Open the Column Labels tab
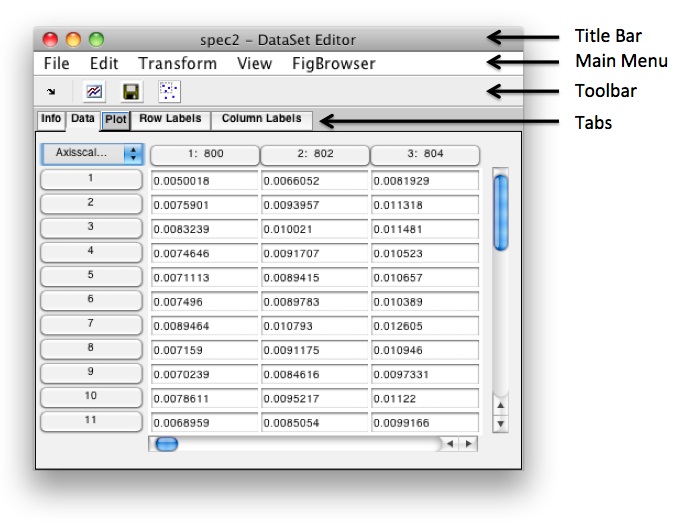The height and width of the screenshot is (523, 693). coord(261,119)
